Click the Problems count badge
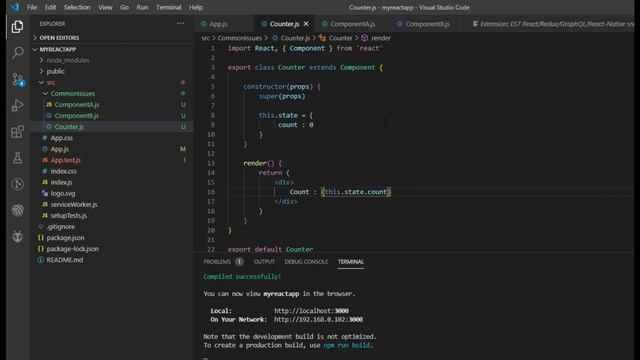 point(239,262)
